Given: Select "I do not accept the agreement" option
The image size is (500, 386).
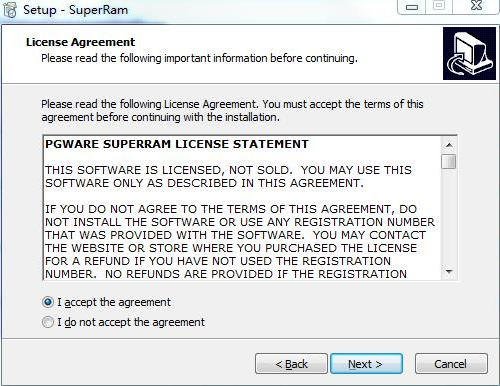Looking at the screenshot, I should click(48, 322).
